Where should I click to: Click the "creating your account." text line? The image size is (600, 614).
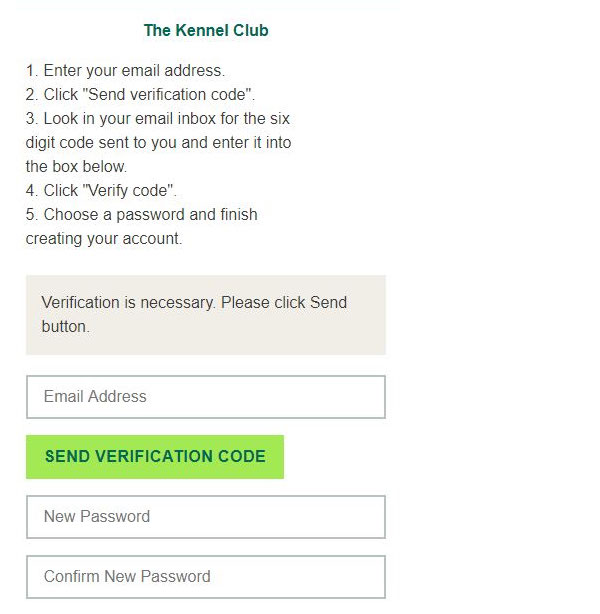tap(104, 239)
